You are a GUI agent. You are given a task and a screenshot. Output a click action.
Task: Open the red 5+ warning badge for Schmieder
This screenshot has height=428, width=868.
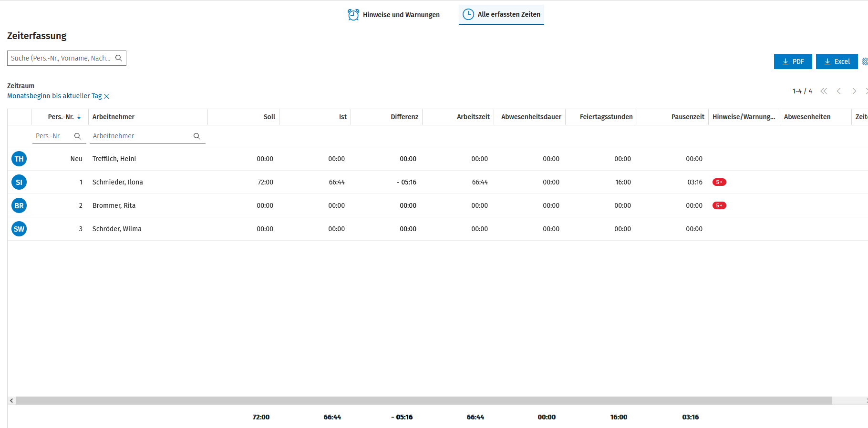coord(719,182)
